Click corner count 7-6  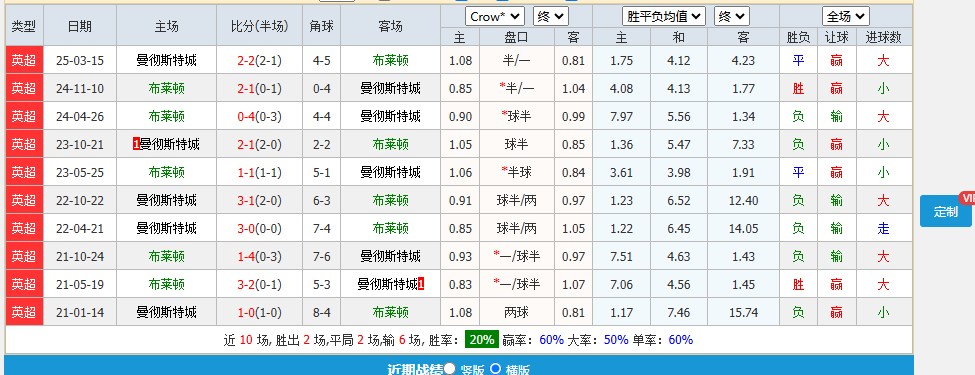[321, 257]
